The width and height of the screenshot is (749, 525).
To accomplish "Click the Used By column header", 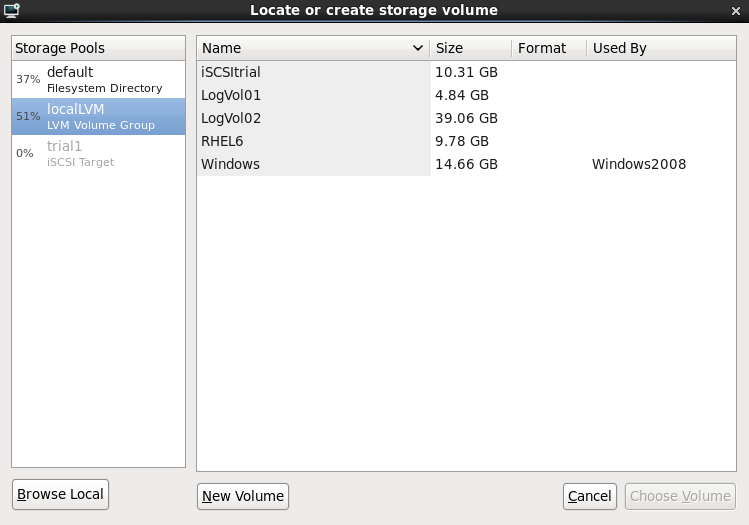I will (x=660, y=48).
